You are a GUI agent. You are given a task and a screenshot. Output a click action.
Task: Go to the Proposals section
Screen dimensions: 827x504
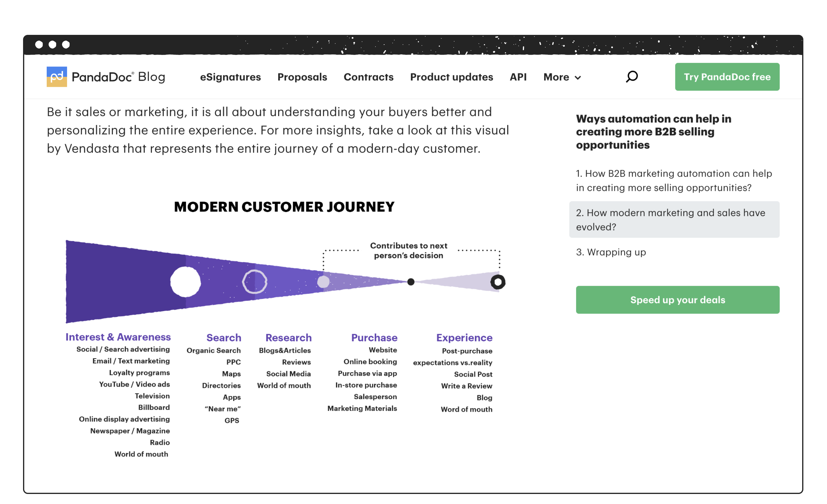click(302, 77)
